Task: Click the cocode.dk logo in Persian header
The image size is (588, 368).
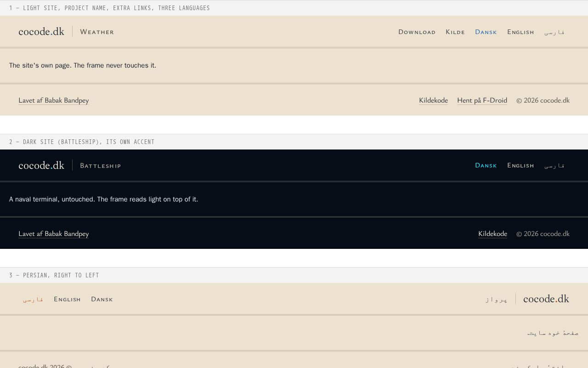Action: (x=546, y=299)
